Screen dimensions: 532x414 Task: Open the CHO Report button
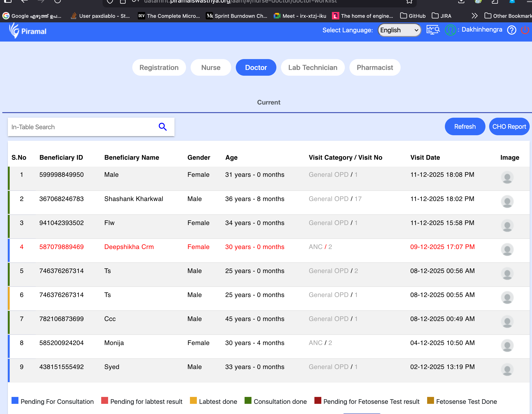(x=509, y=126)
